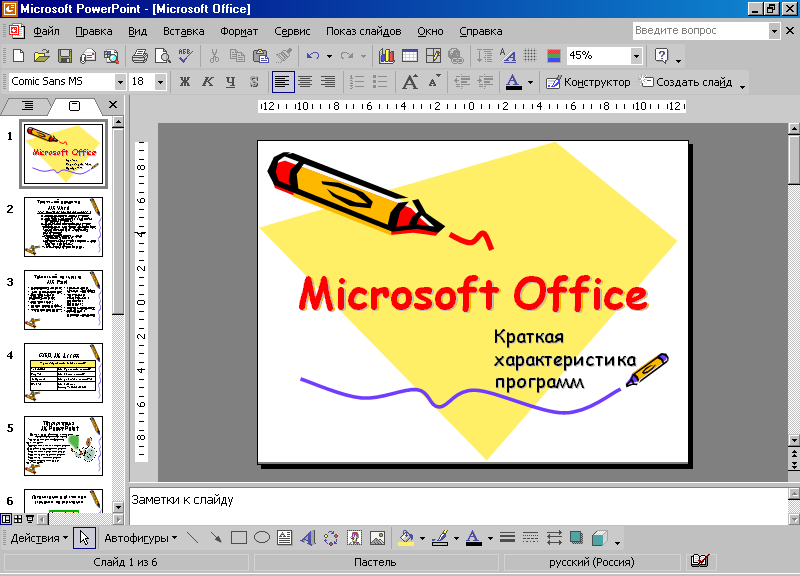Open Fill Color dropdown arrow in drawing toolbar

click(x=422, y=538)
